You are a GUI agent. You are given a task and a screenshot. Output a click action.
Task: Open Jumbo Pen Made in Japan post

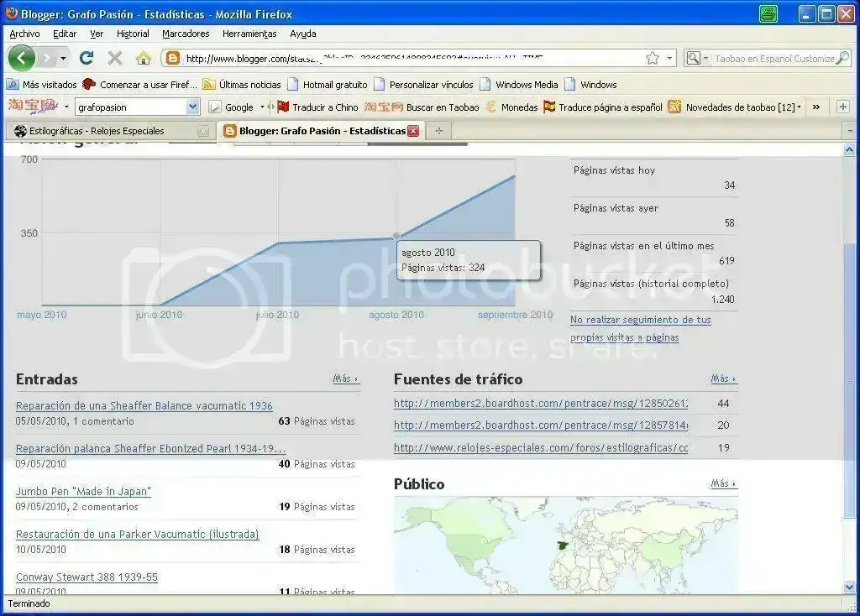pos(83,491)
